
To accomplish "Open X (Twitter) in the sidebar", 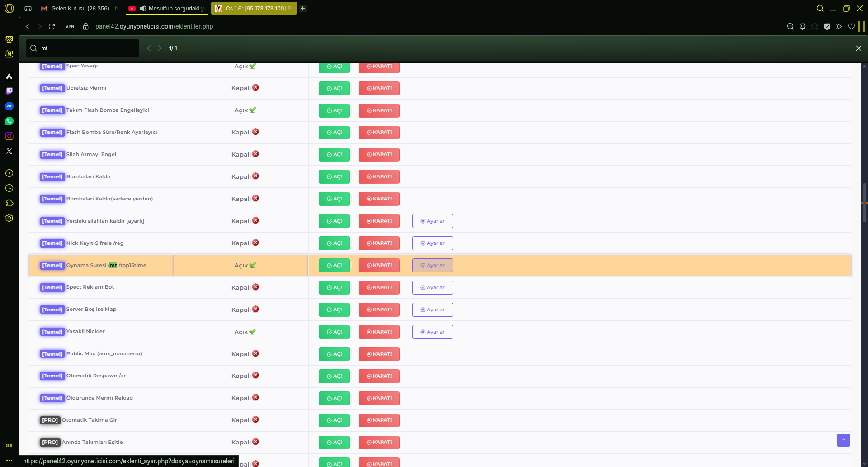I will 9,151.
